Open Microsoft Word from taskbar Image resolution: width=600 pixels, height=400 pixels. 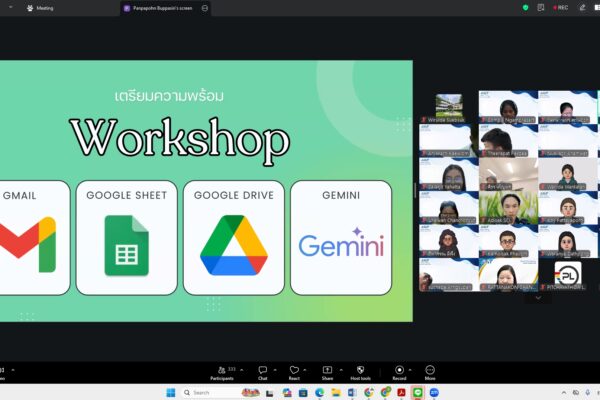click(x=352, y=392)
